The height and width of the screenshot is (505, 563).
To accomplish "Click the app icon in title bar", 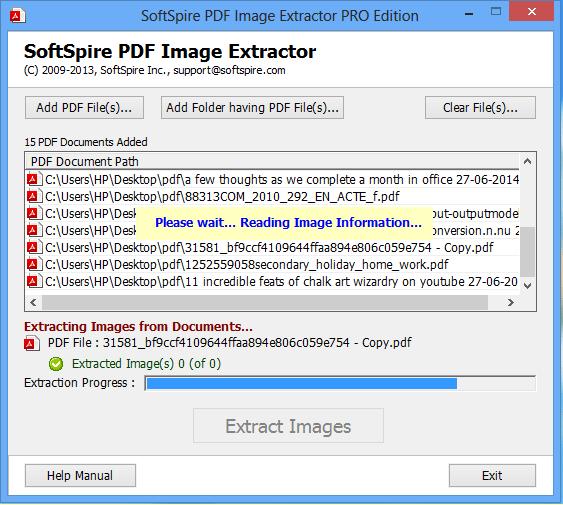I will [x=18, y=15].
